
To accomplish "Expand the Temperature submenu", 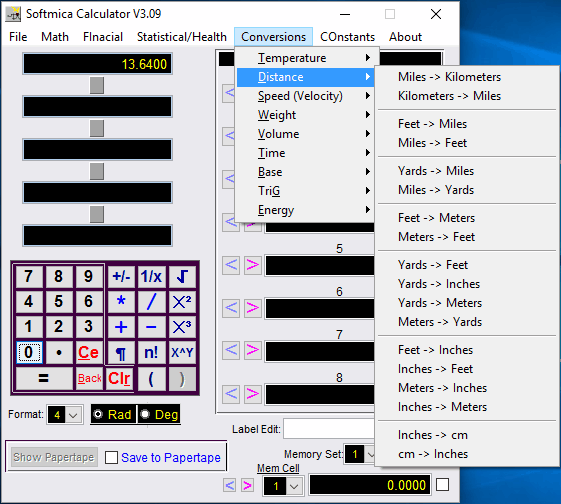I will [305, 58].
